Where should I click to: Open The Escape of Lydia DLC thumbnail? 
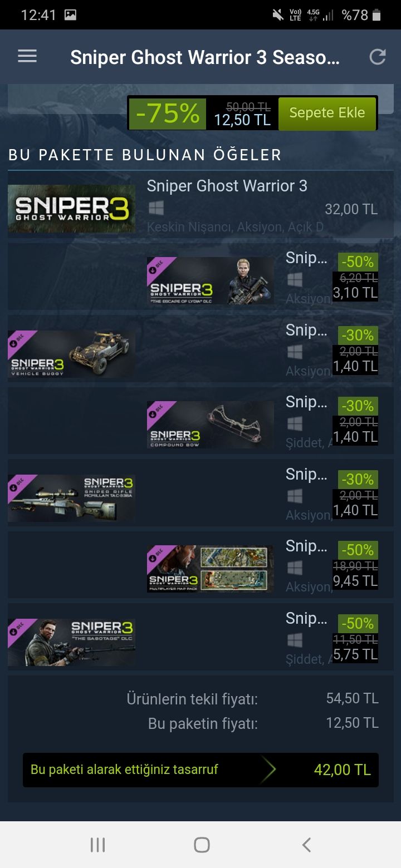click(211, 280)
